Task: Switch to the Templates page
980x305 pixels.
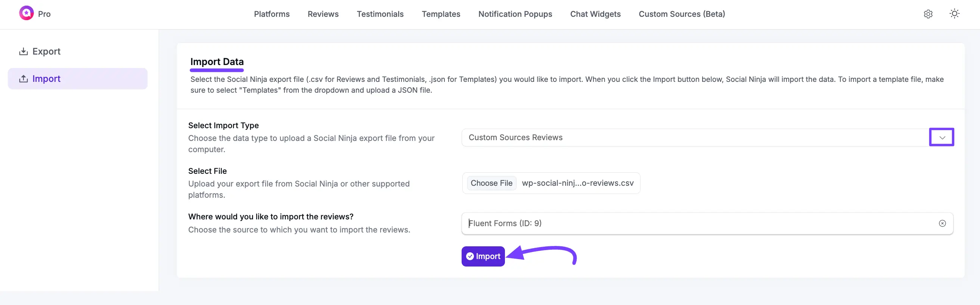Action: coord(441,14)
